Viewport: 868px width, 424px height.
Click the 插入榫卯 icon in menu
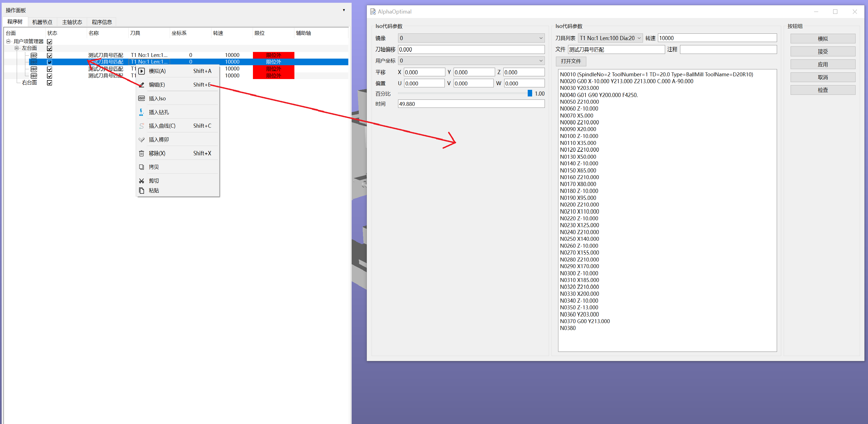click(142, 140)
